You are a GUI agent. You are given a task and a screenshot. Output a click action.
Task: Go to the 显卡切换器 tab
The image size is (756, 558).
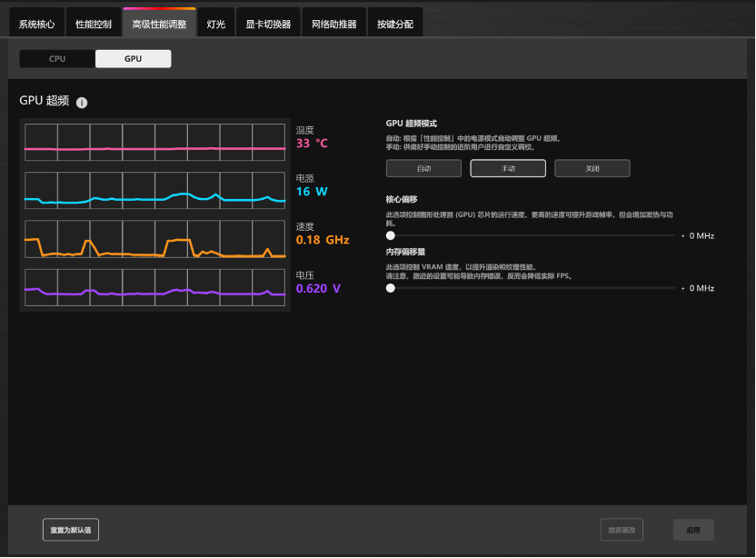coord(269,24)
